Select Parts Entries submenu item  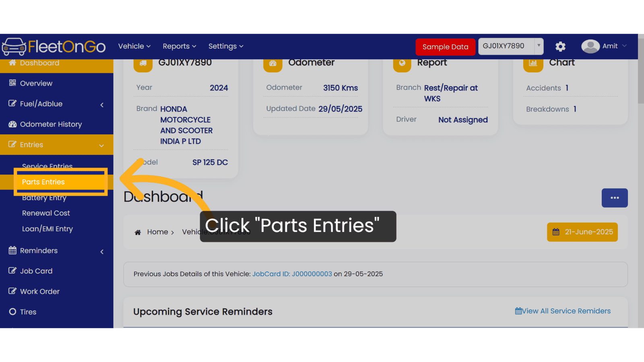point(56,182)
